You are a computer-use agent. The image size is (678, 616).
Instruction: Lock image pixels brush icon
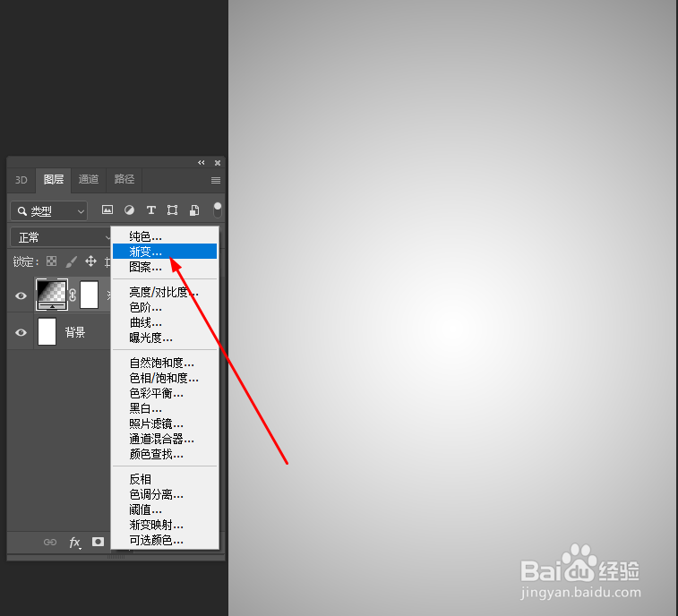click(x=71, y=261)
